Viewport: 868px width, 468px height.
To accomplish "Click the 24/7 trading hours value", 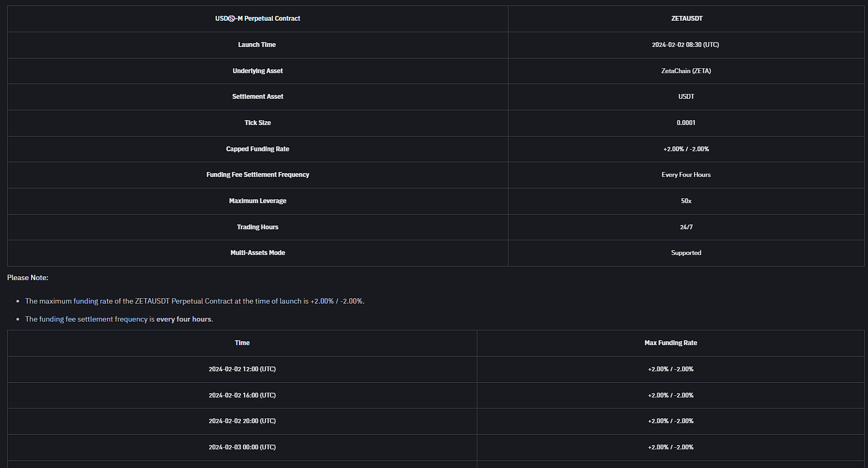I will (686, 227).
